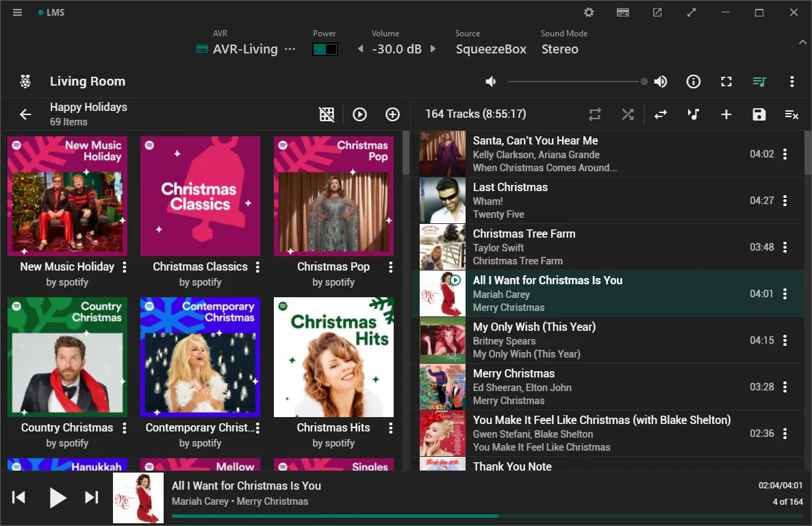Open the settings gear icon
This screenshot has width=812, height=526.
[x=589, y=12]
